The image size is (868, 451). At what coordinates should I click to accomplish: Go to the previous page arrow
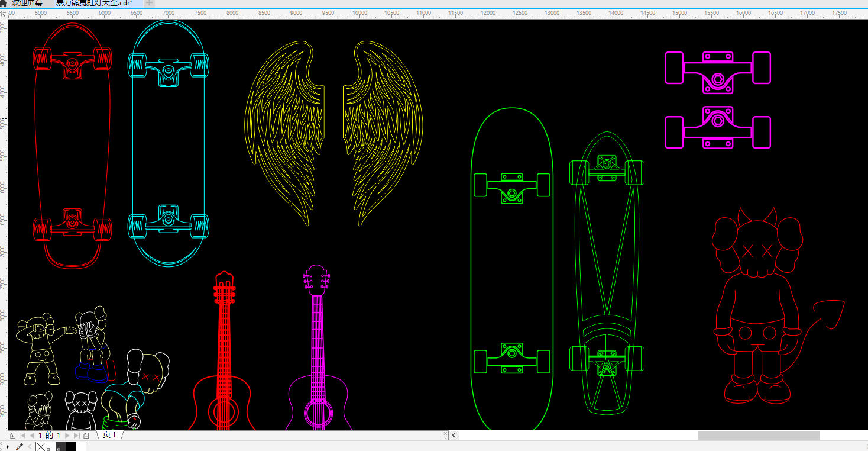(32, 436)
